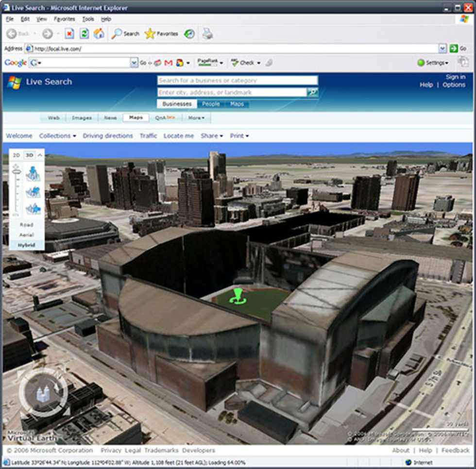Click the business or category search field

point(238,81)
